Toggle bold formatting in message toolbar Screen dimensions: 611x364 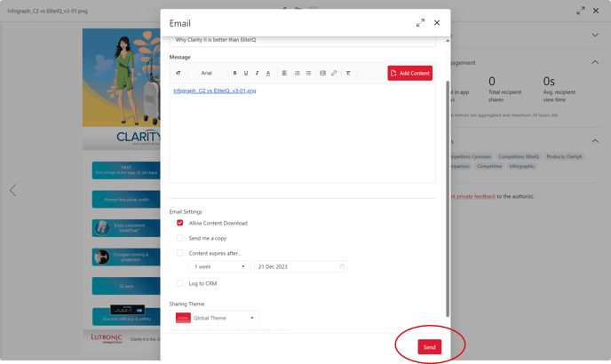(x=235, y=73)
